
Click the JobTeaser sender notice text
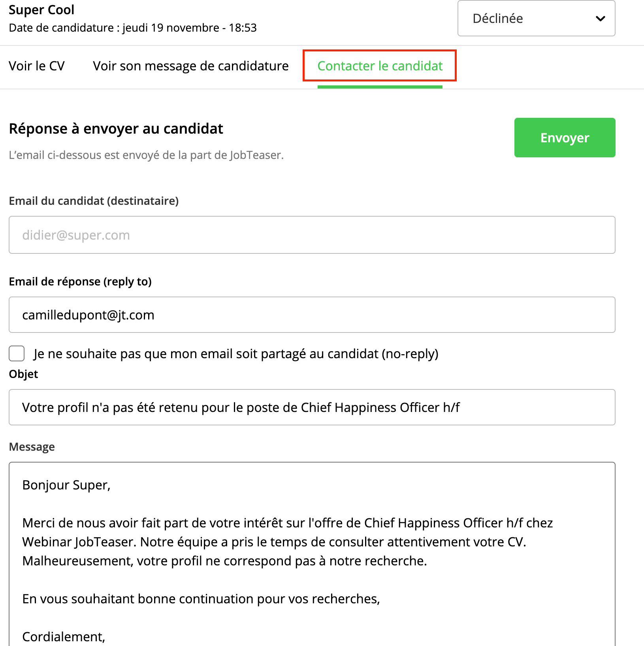(146, 155)
